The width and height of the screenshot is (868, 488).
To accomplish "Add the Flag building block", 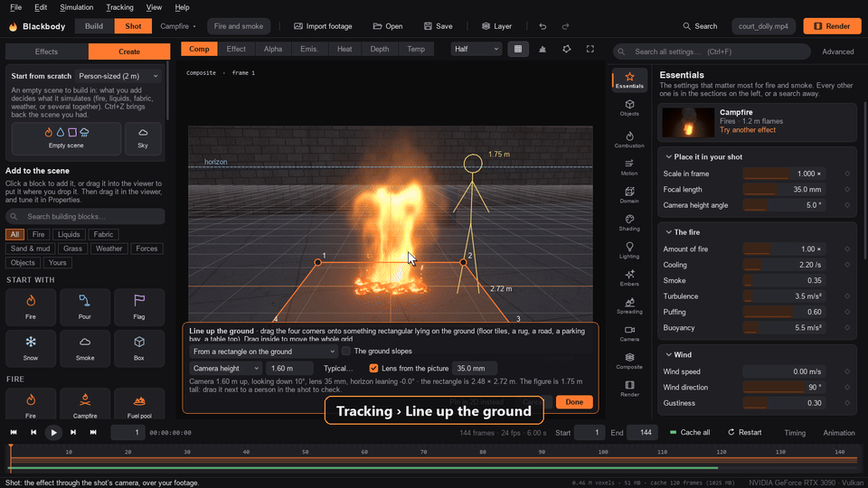I will pos(139,307).
